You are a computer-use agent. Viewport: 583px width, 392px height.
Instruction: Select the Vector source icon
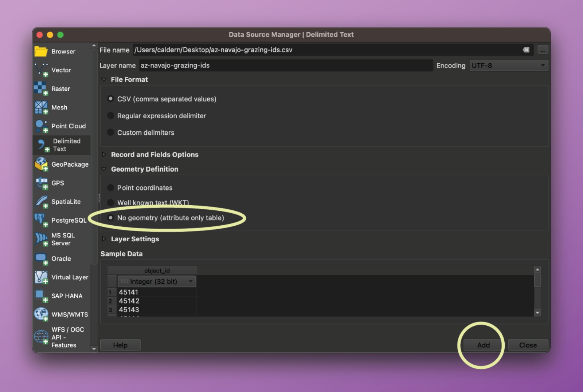[x=41, y=70]
